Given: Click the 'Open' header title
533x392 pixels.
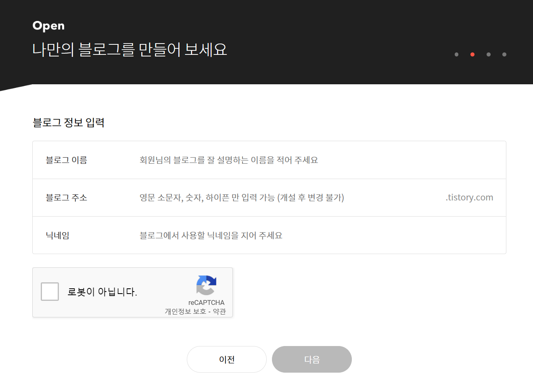Looking at the screenshot, I should (48, 26).
